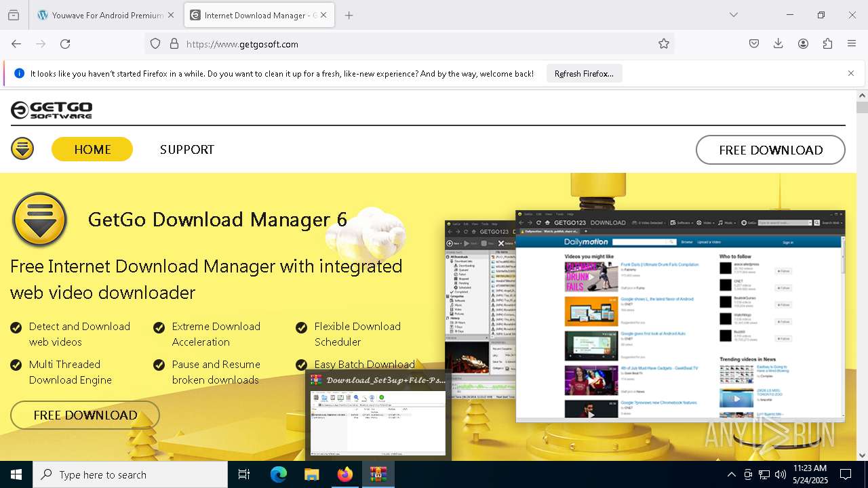
Task: Open the Firefox recent browsing tab list icon
Action: point(14,15)
